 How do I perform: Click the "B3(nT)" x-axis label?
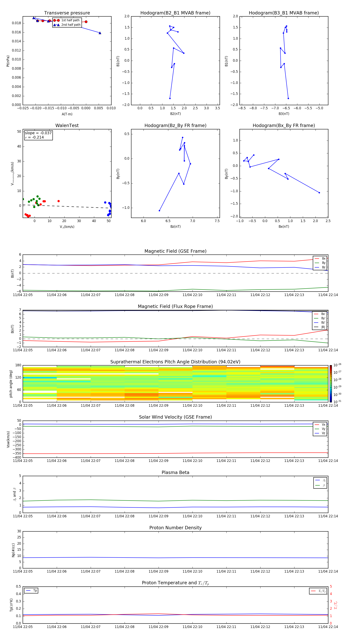click(284, 114)
